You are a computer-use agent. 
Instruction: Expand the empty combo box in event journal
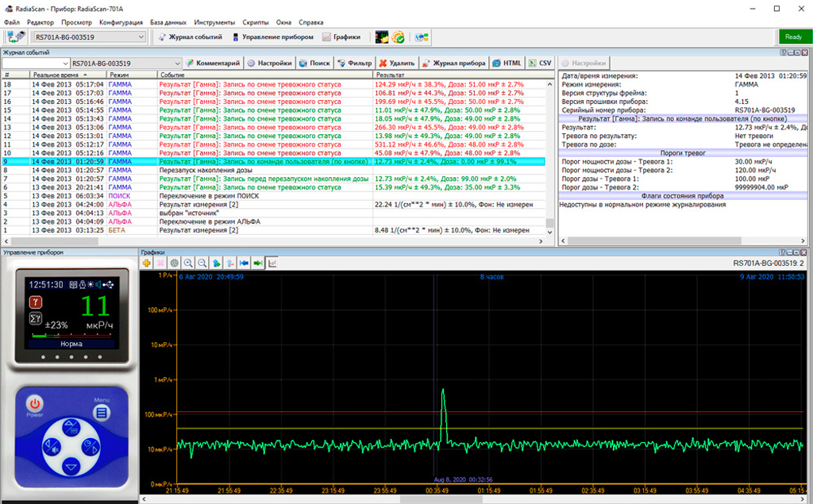click(x=65, y=63)
